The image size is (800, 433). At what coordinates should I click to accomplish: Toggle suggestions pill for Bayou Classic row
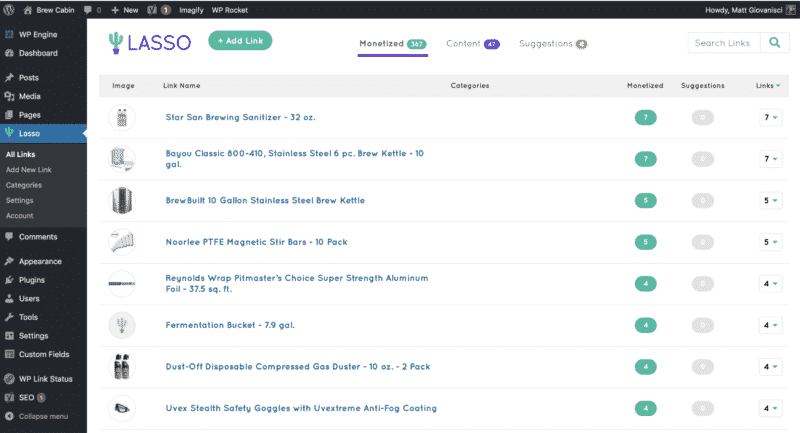(703, 159)
